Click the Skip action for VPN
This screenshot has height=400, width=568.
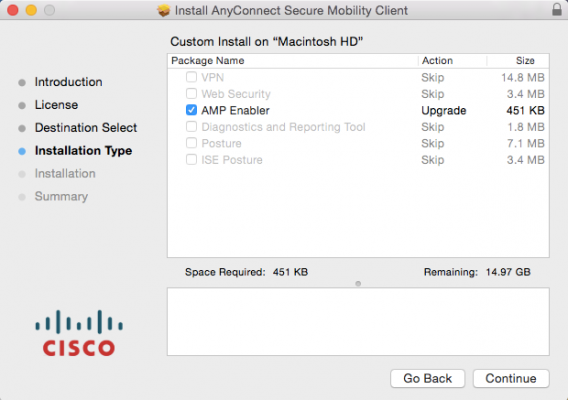pyautogui.click(x=433, y=78)
